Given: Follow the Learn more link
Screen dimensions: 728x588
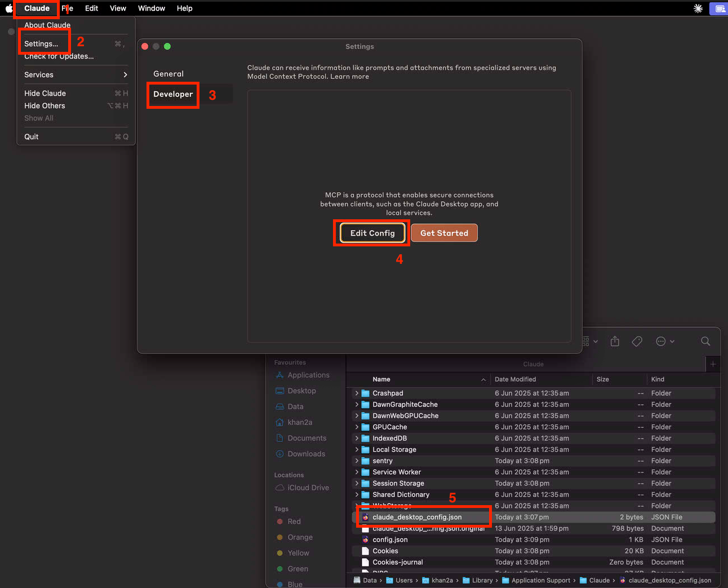Looking at the screenshot, I should [x=349, y=77].
